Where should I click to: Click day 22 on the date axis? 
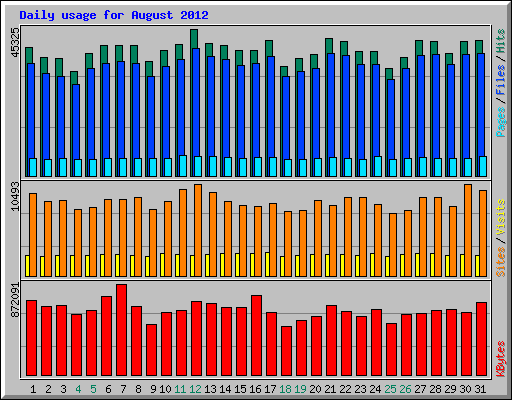click(345, 389)
